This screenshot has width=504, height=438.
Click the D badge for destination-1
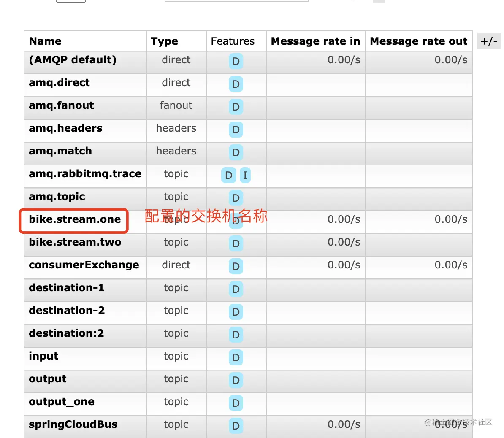pos(236,289)
